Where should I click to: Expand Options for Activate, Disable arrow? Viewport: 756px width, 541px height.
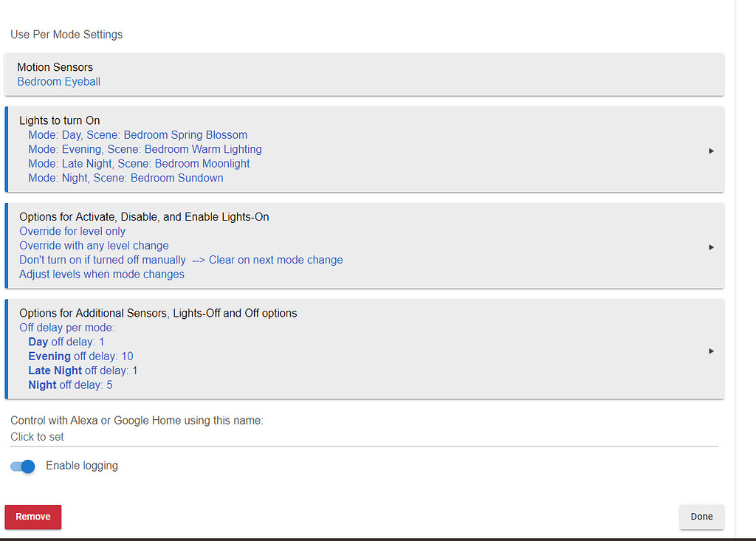click(x=711, y=247)
